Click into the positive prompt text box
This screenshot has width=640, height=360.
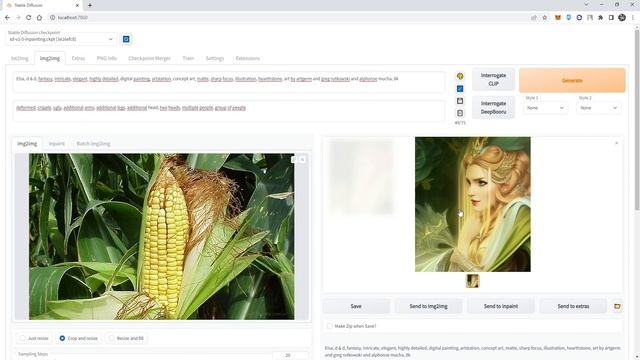(x=229, y=82)
